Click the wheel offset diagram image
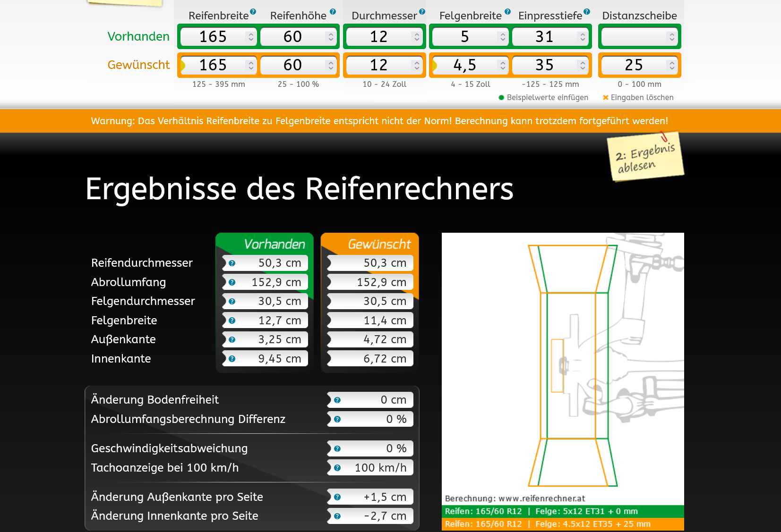This screenshot has width=781, height=532. tap(563, 368)
